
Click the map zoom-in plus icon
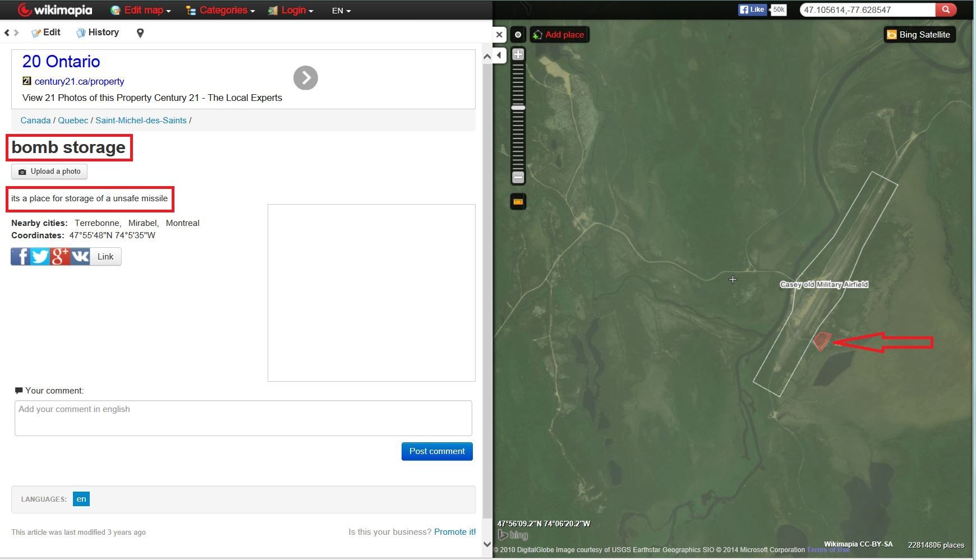[x=518, y=55]
